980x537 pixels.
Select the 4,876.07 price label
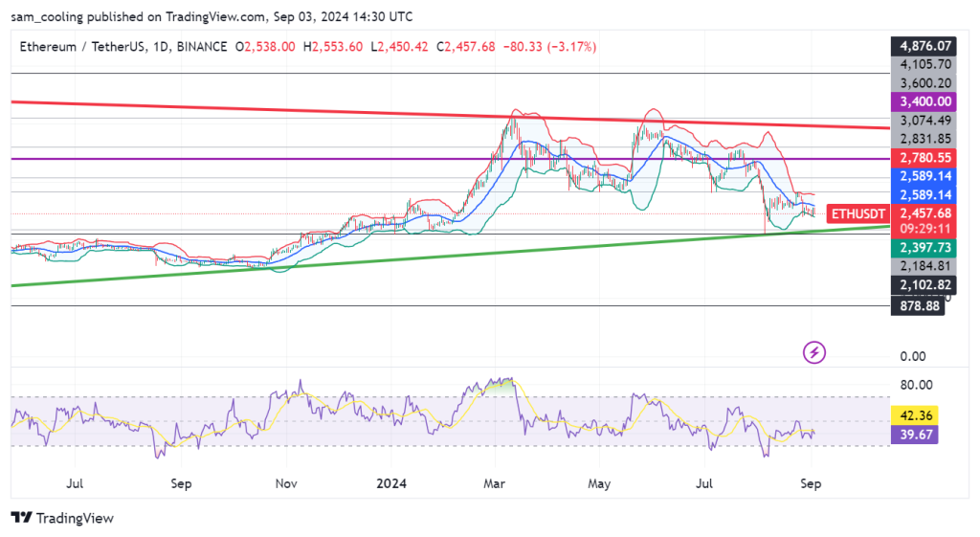click(x=925, y=46)
